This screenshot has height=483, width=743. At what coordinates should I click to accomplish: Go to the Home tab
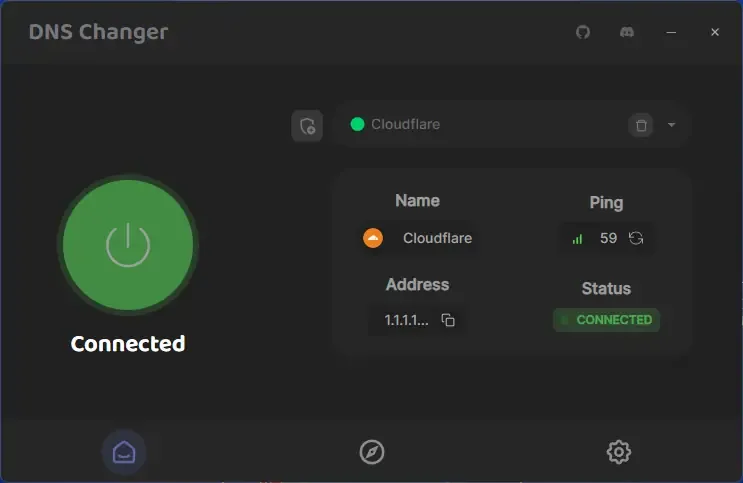tap(124, 452)
